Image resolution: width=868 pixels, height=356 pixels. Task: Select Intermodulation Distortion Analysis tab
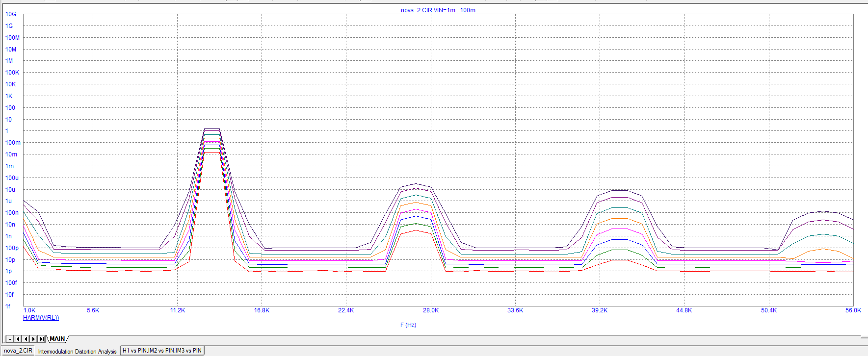78,351
